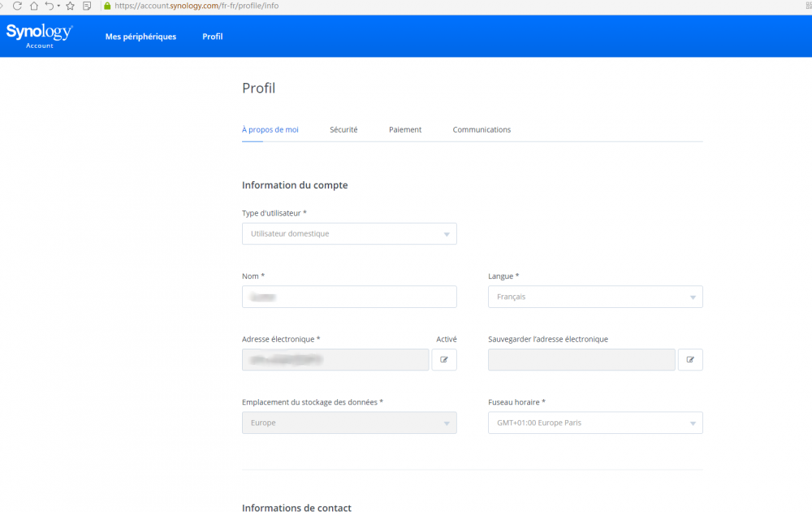812x512 pixels.
Task: Open the Emplacement du stockage dropdown
Action: 349,423
